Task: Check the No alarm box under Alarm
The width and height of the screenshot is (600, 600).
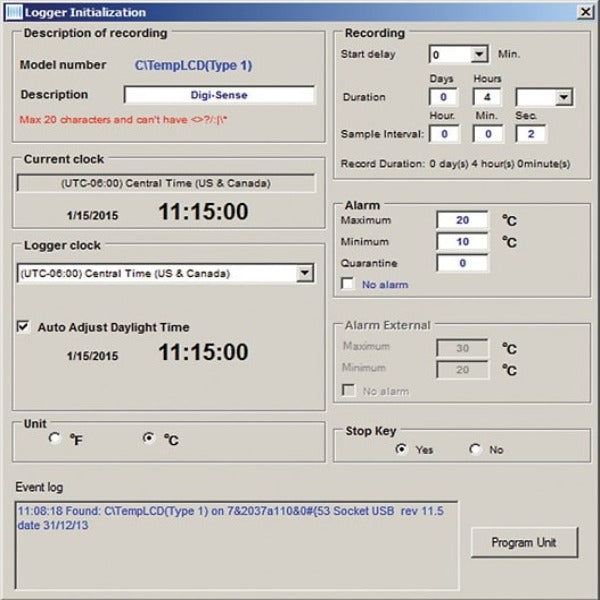Action: point(347,285)
